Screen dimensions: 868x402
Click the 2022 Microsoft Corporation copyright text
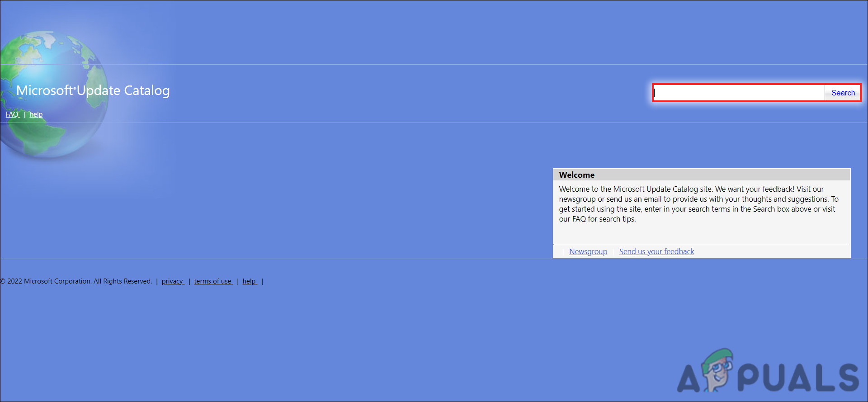tap(76, 281)
